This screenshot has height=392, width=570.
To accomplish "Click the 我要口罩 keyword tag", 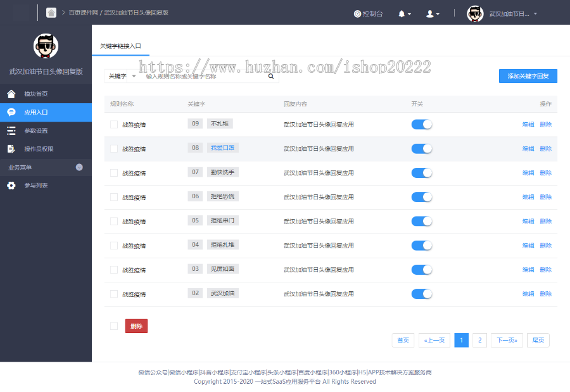I will coord(222,148).
